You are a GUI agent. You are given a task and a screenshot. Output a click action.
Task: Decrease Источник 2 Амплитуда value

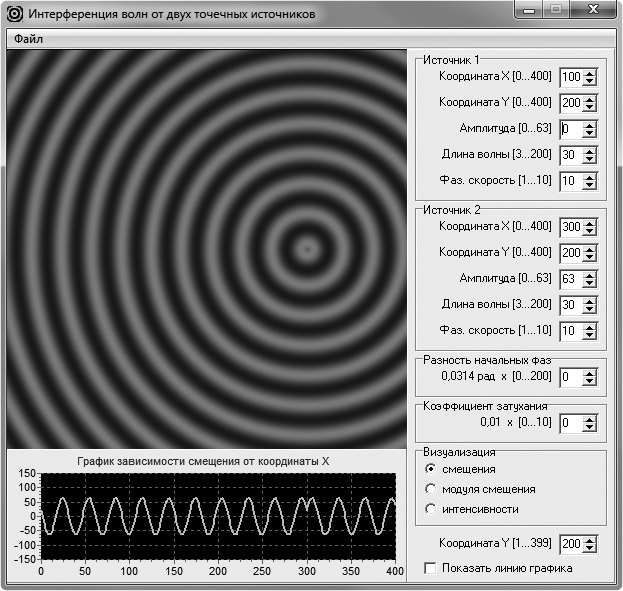pyautogui.click(x=590, y=284)
